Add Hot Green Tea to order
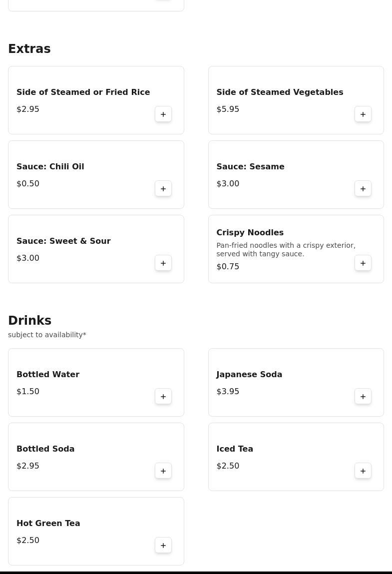This screenshot has width=392, height=574. 163,546
